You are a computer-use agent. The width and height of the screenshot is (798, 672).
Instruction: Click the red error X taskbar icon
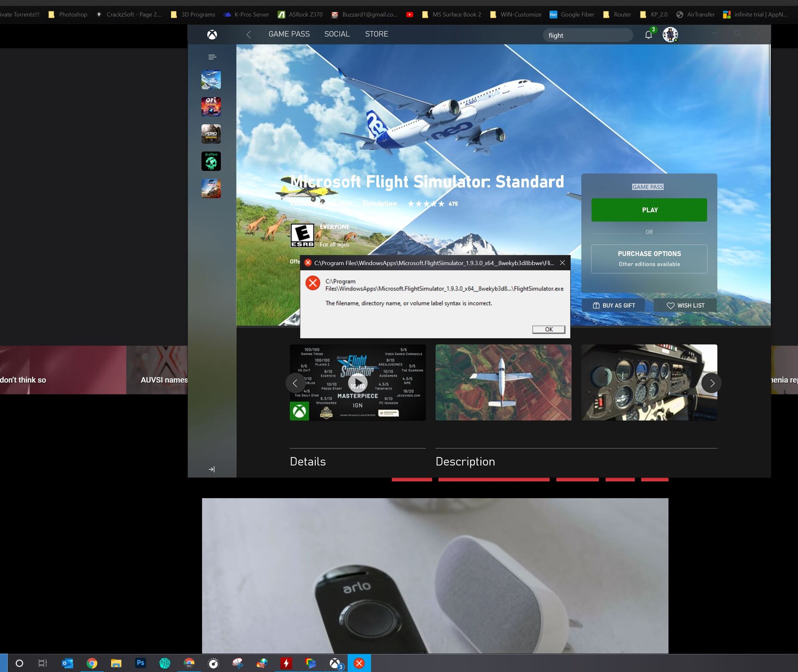[x=359, y=663]
